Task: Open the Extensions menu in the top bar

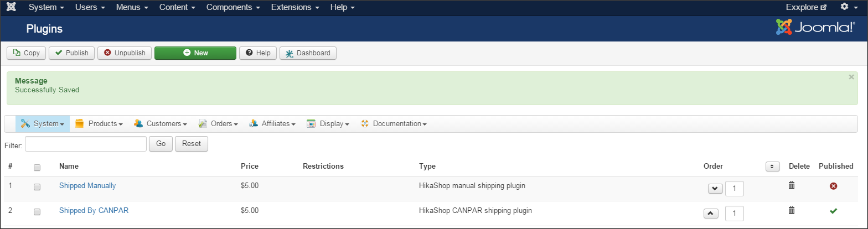Action: point(295,8)
